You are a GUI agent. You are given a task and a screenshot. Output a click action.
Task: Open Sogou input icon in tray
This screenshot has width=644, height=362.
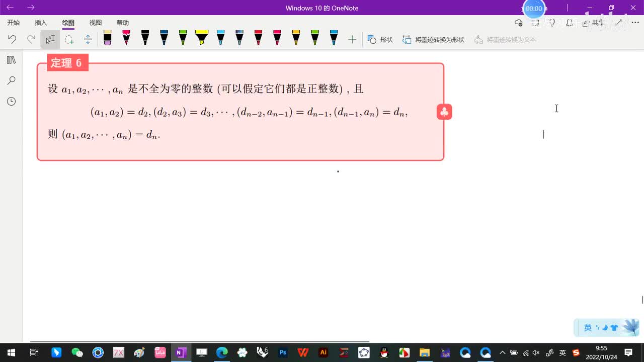coord(576,353)
